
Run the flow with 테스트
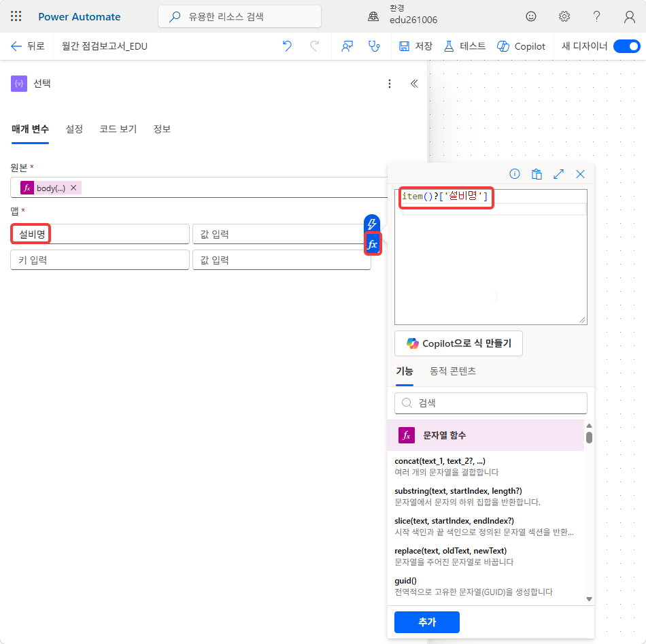pyautogui.click(x=464, y=46)
